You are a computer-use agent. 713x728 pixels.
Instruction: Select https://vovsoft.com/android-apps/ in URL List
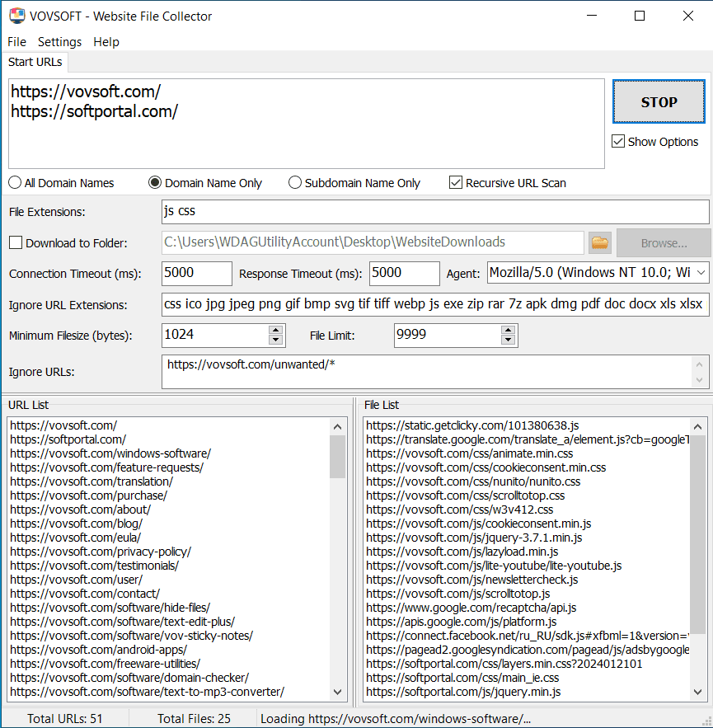click(x=98, y=650)
